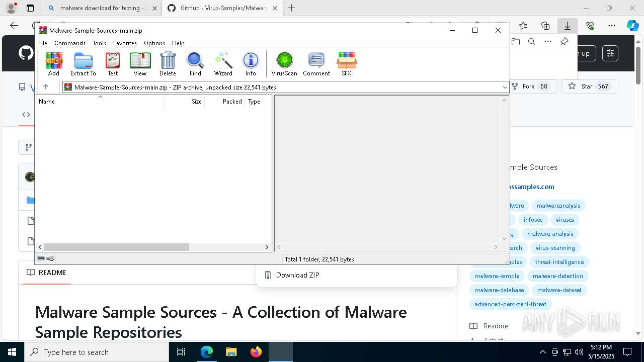Screen dimensions: 644x362
Task: Open the Windows Start menu
Action: (12, 352)
